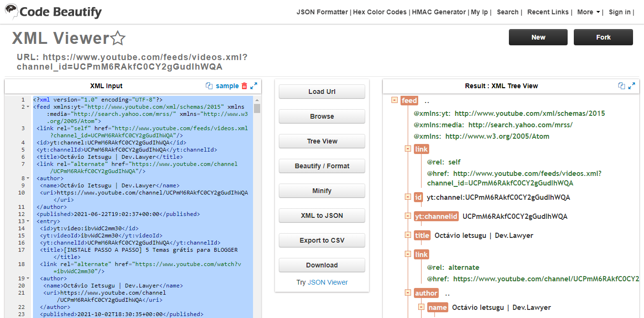Fold the entry element at line 13
The width and height of the screenshot is (644, 318).
tap(27, 221)
